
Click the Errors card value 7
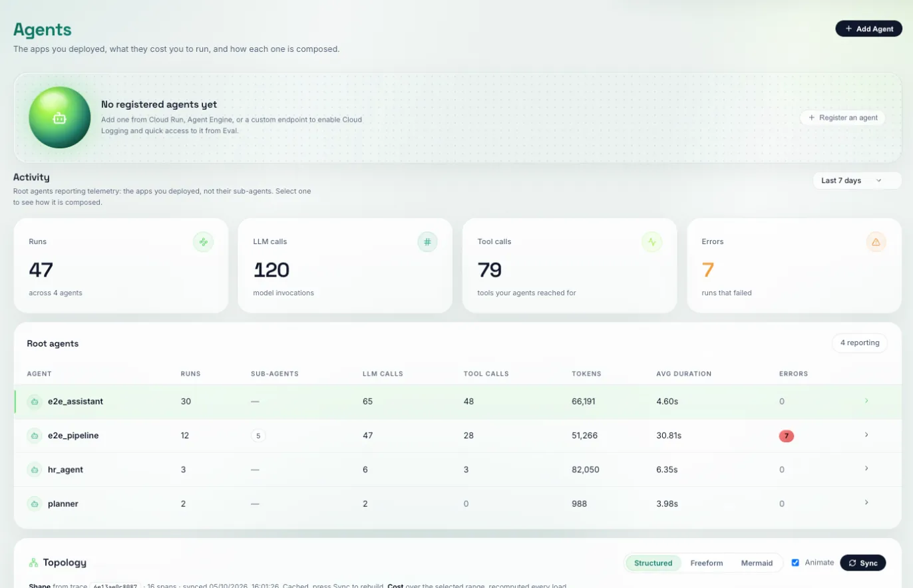[708, 270]
